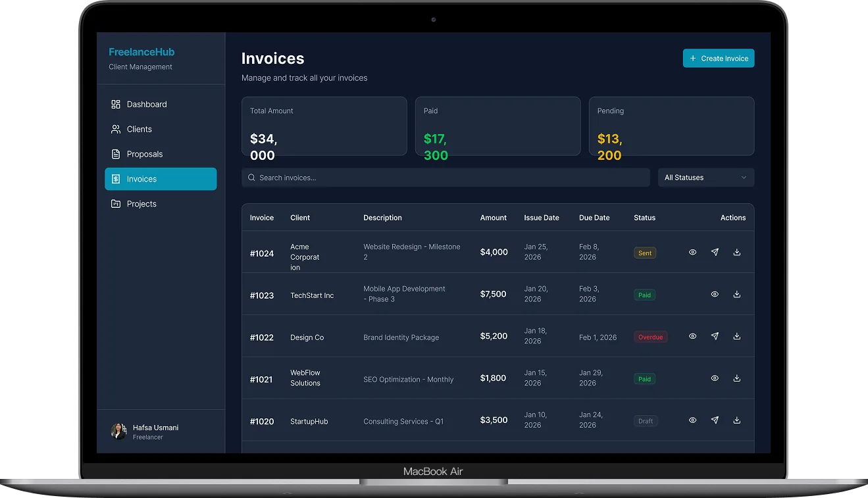
Task: Click the $7,500 amount cell
Action: pos(494,294)
